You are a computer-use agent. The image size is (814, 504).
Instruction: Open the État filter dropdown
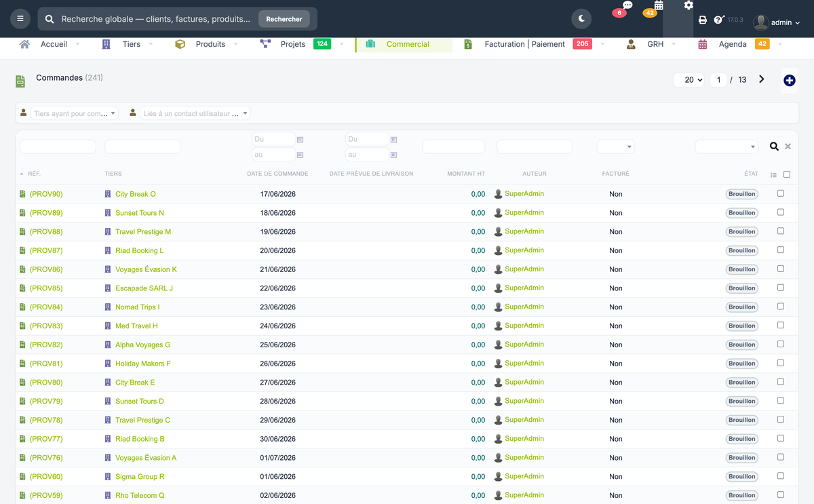[x=726, y=147]
